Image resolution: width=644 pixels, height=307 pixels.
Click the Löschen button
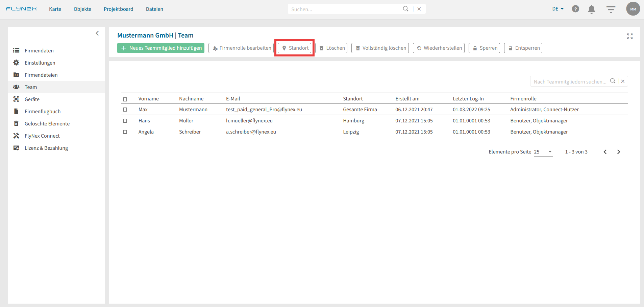point(331,48)
